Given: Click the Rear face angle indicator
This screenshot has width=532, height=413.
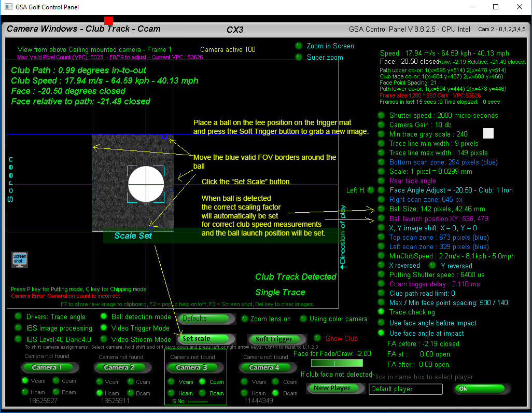Looking at the screenshot, I should [381, 181].
